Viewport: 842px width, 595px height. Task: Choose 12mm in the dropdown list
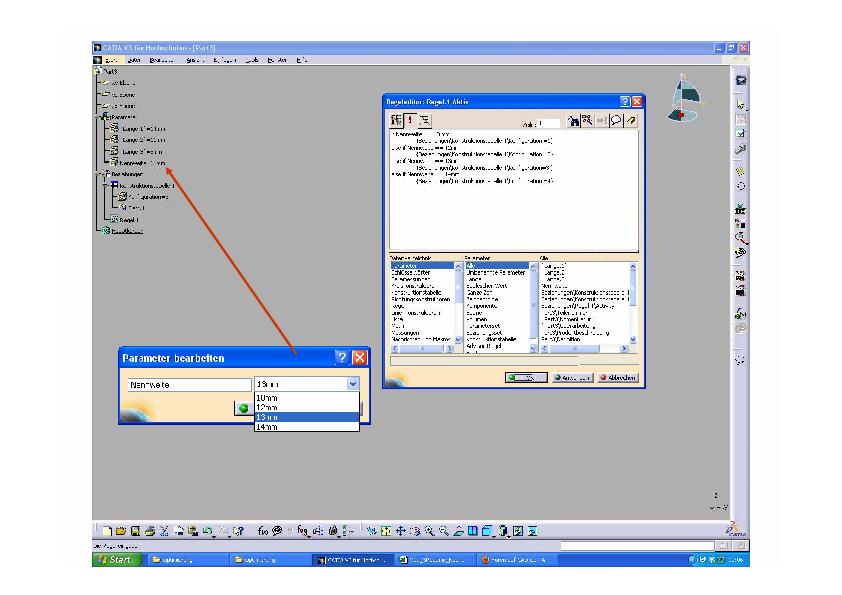point(307,408)
